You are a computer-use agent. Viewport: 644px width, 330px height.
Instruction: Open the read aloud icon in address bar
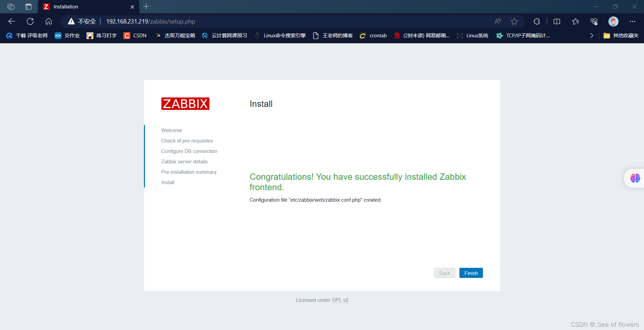498,22
